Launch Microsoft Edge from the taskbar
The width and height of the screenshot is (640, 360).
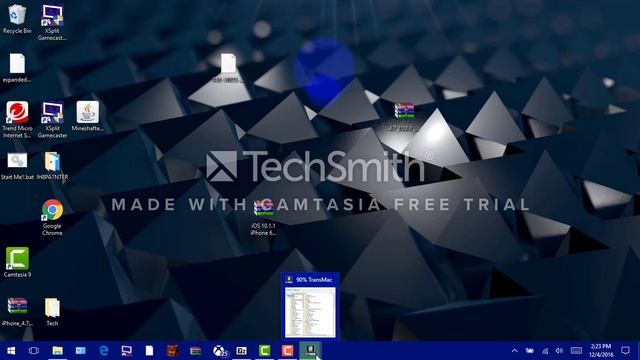pyautogui.click(x=104, y=351)
